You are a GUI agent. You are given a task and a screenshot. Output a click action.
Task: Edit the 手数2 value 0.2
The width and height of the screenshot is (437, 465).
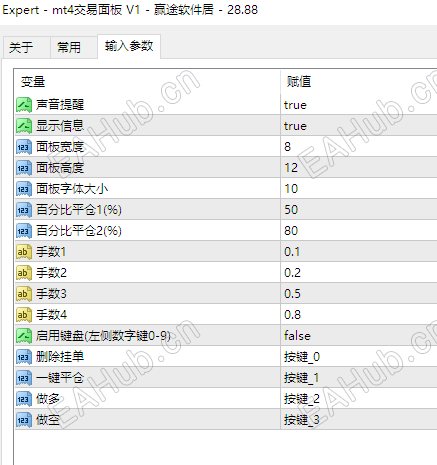pos(292,273)
